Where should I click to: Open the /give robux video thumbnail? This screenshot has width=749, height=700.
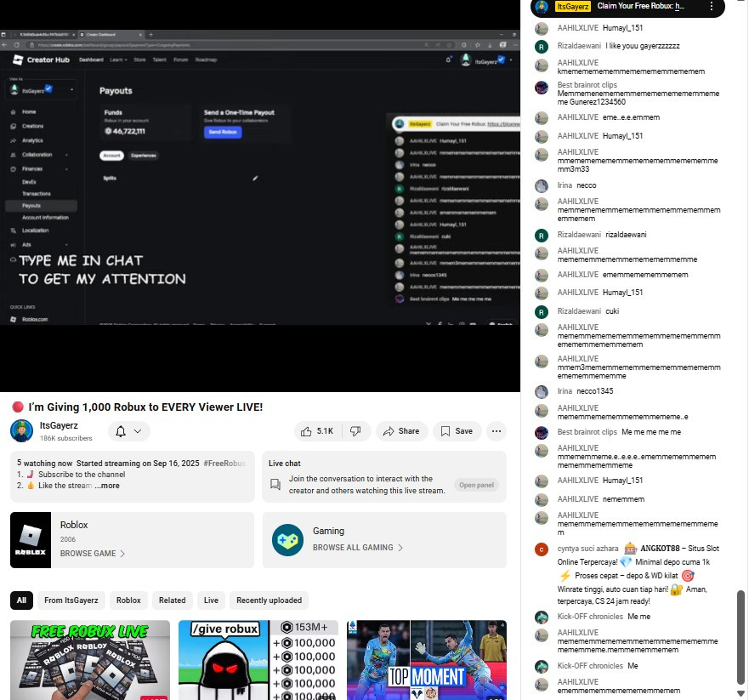click(x=258, y=660)
